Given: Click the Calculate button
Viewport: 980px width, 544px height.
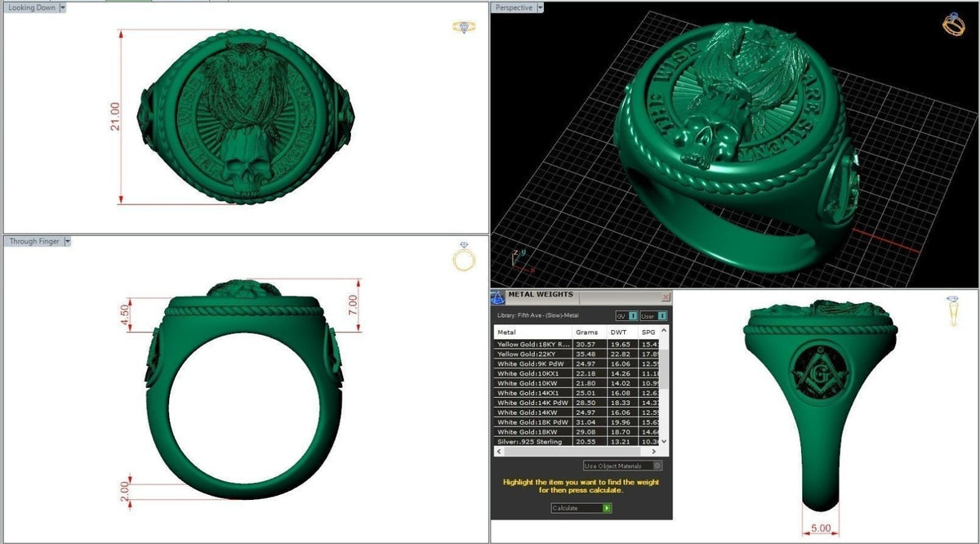Looking at the screenshot, I should tap(581, 508).
